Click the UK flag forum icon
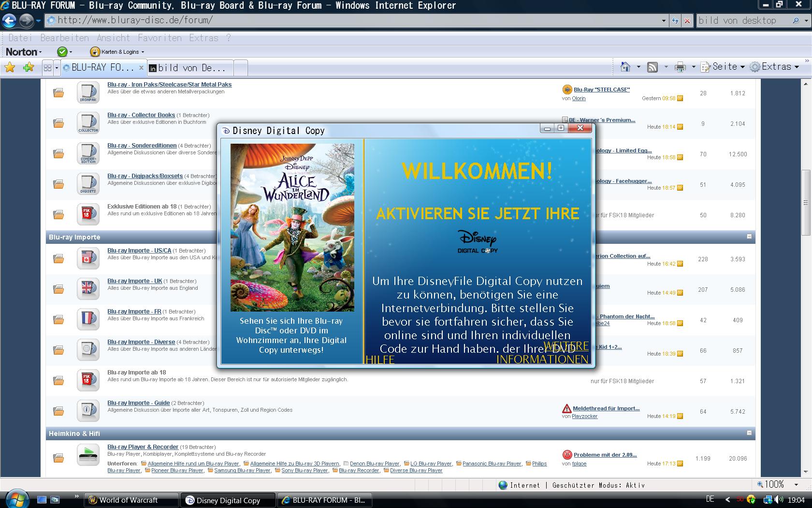Screen dimensions: 812x508 (88, 289)
